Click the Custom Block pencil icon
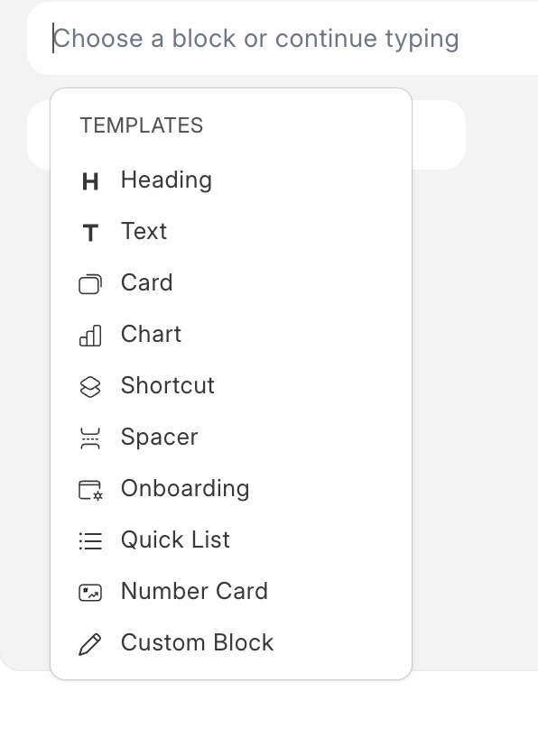This screenshot has height=756, width=538. pyautogui.click(x=90, y=644)
